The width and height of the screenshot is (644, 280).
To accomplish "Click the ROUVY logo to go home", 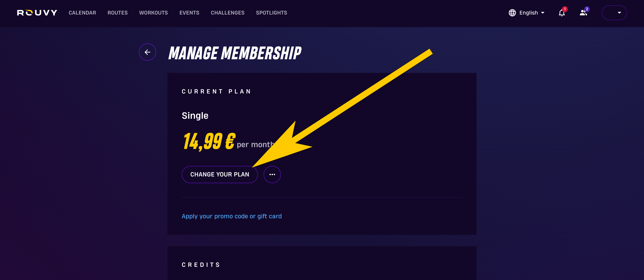I will (x=37, y=13).
